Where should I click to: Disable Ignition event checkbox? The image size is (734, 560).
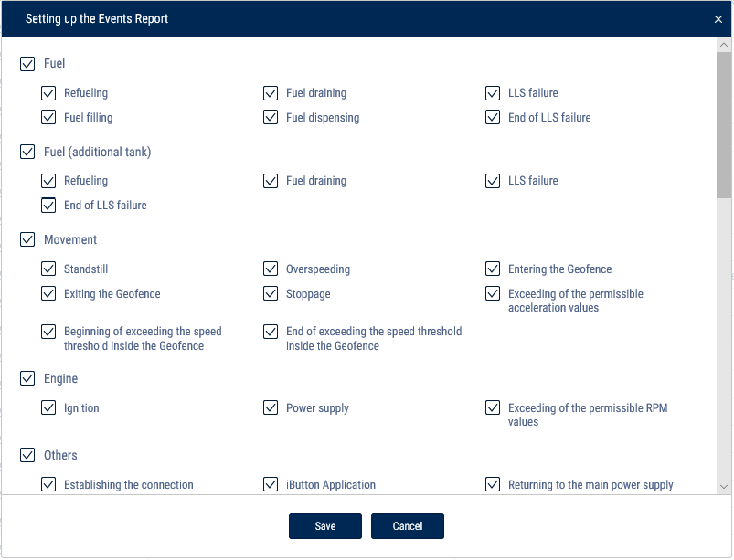(x=48, y=407)
